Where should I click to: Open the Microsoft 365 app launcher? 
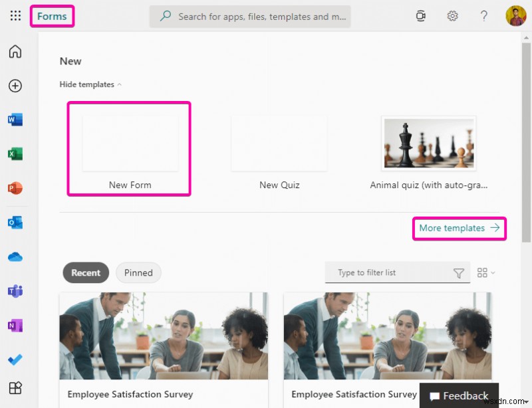15,15
